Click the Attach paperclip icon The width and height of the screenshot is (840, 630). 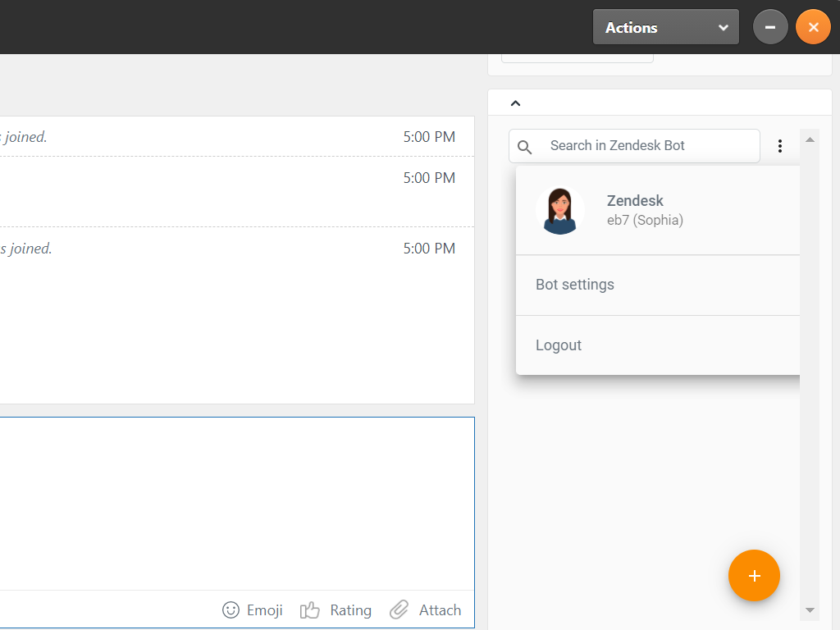click(x=399, y=609)
